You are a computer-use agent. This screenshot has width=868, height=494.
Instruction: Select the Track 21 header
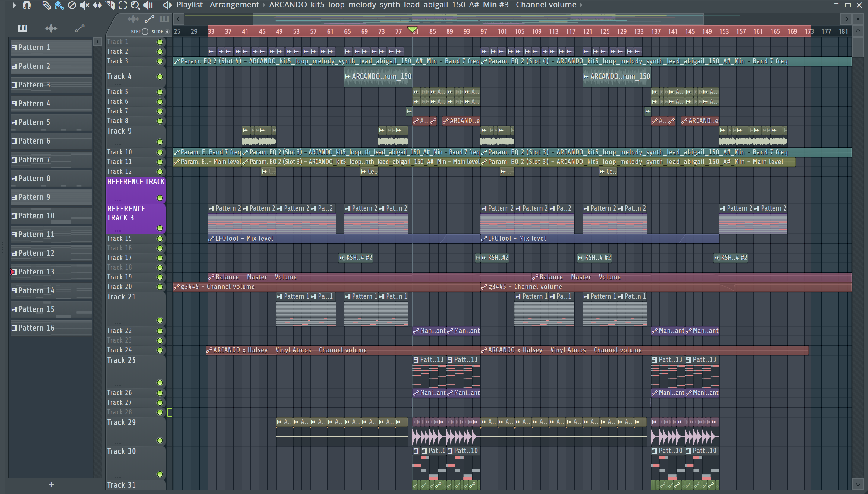[136, 309]
